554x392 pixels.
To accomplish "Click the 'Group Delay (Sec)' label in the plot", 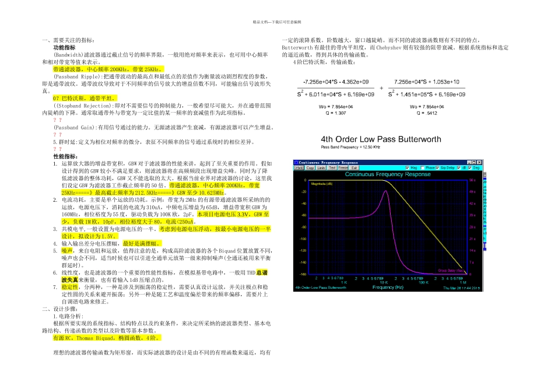I will [x=450, y=271].
